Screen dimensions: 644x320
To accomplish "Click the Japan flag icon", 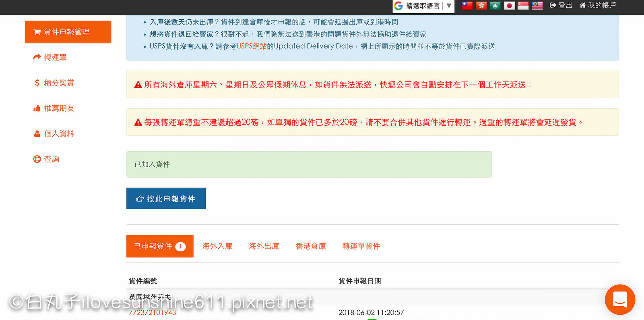I will click(x=509, y=6).
